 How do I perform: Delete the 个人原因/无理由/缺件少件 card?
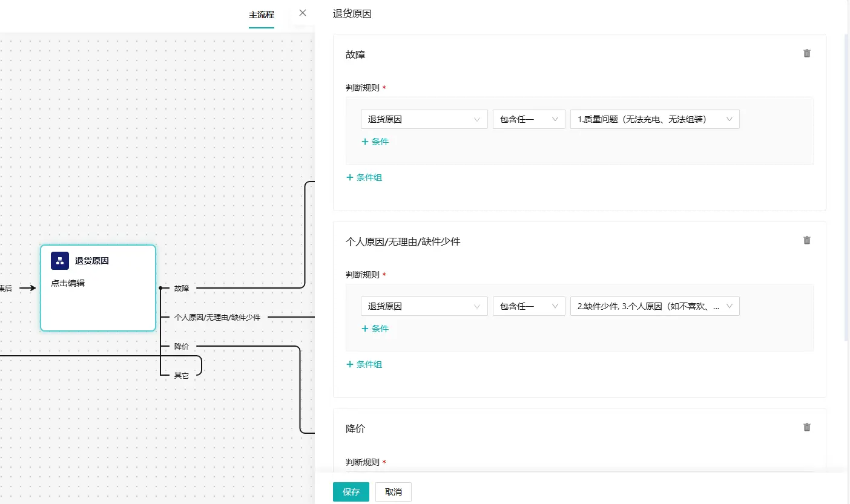coord(806,240)
